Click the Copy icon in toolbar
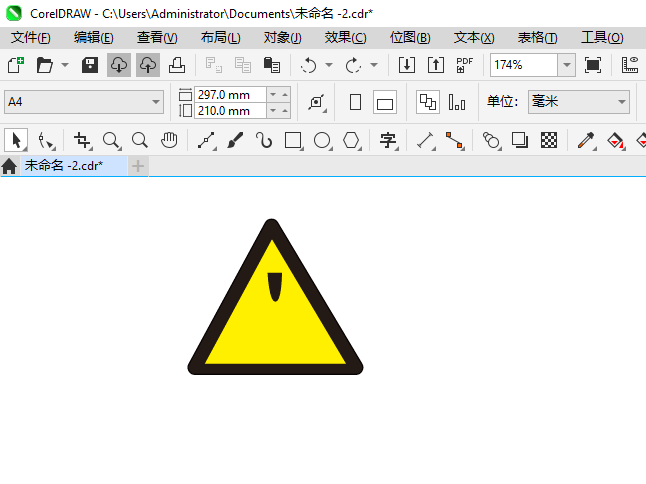646x484 pixels. click(243, 65)
